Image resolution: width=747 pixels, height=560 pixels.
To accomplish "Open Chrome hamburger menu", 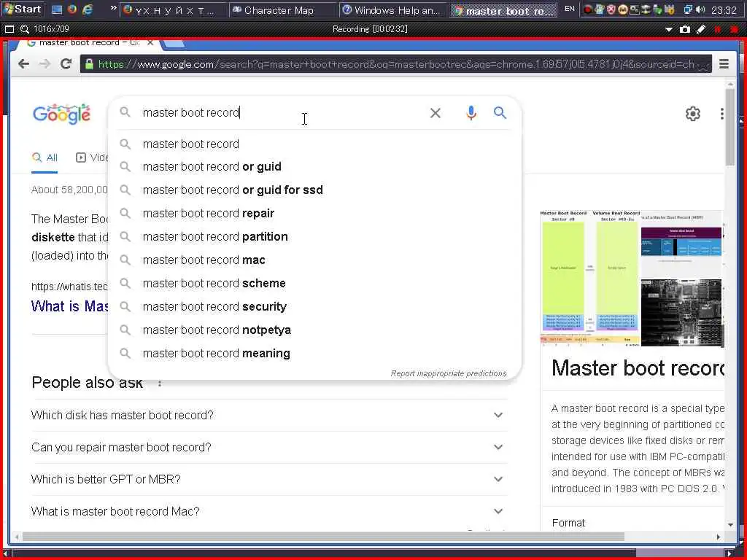I will tap(724, 64).
